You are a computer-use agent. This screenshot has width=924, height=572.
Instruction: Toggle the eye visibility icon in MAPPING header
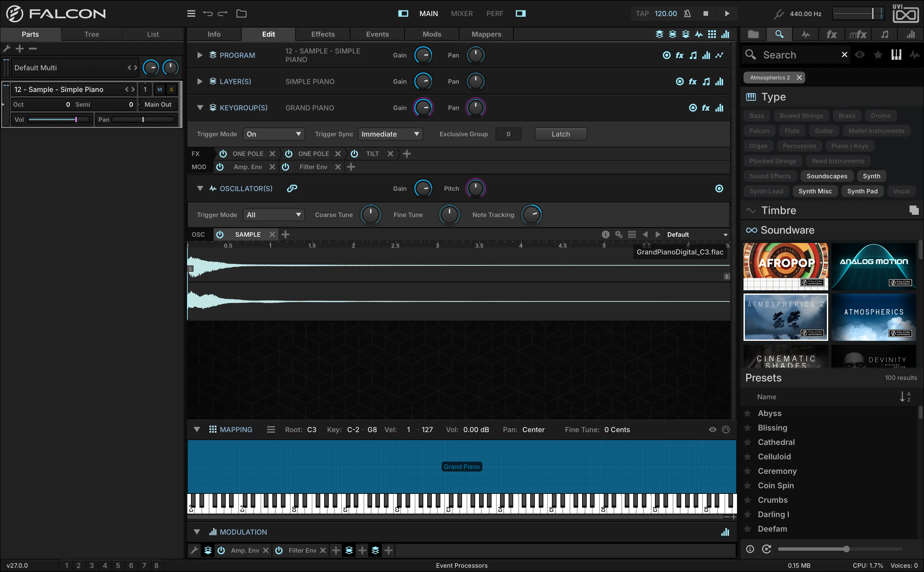tap(712, 429)
